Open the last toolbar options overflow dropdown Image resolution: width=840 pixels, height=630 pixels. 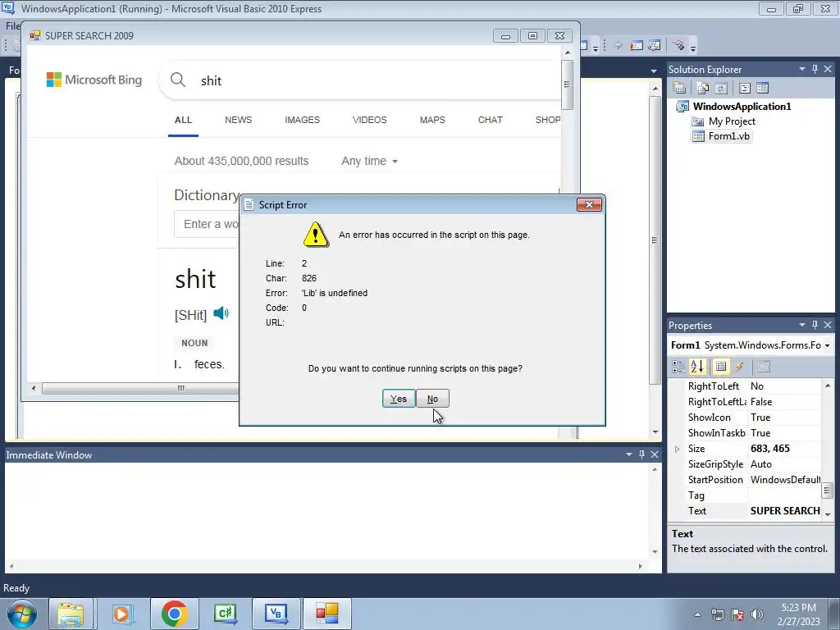[x=692, y=47]
